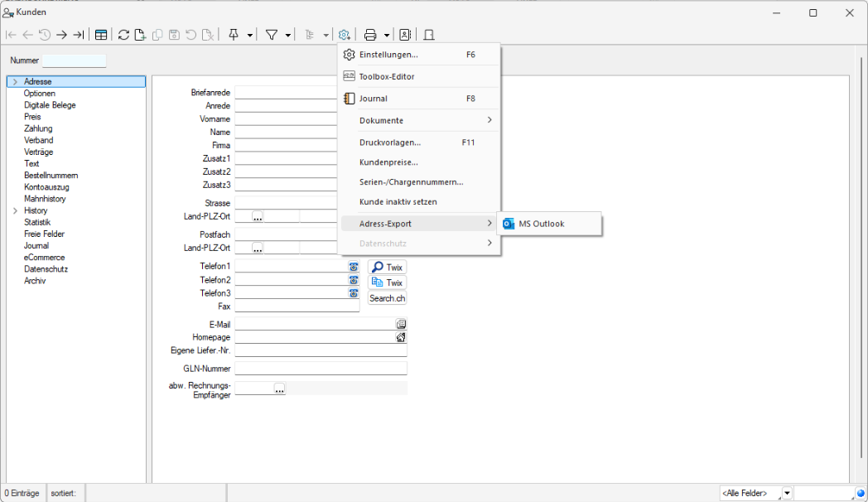Select Preis in the tree

[x=32, y=117]
